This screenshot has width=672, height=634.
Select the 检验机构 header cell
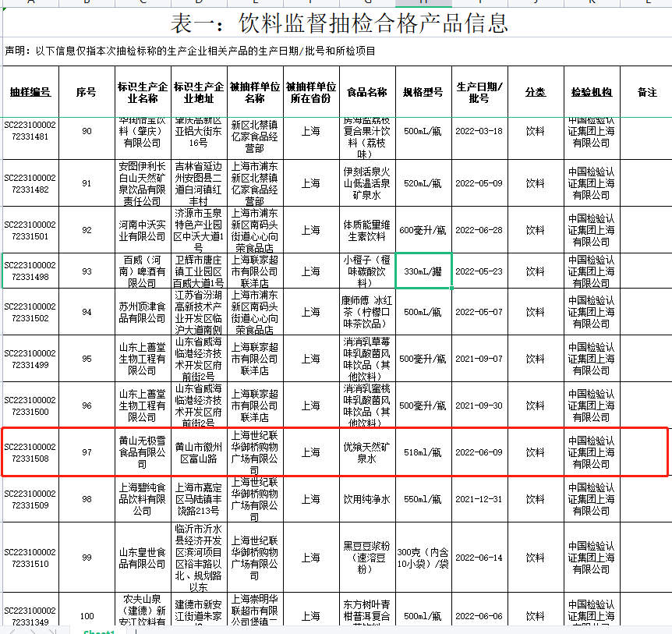pos(592,92)
